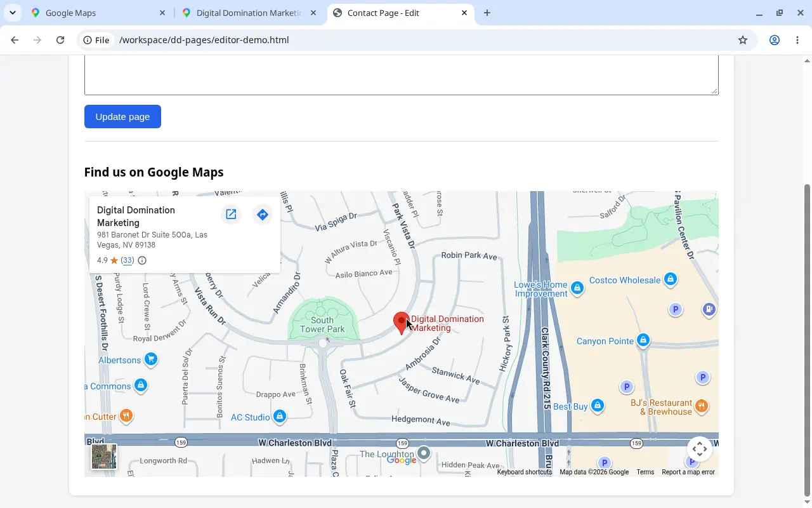812x508 pixels.
Task: Open the tab search dropdown arrow
Action: click(x=12, y=13)
